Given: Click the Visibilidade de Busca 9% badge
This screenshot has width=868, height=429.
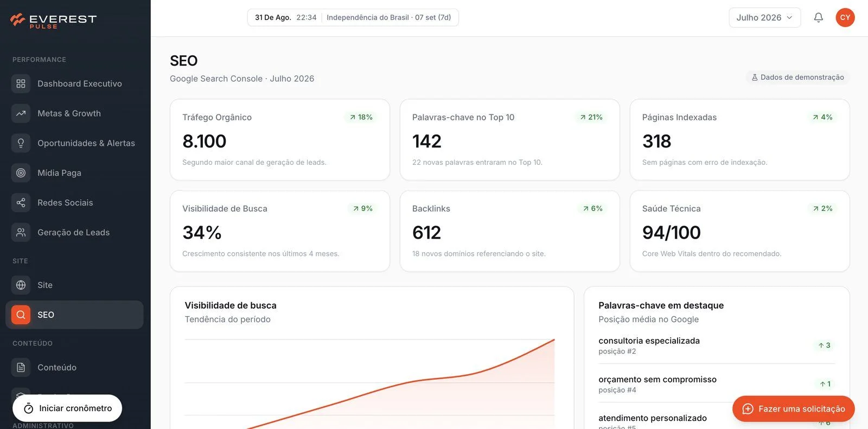Looking at the screenshot, I should pyautogui.click(x=363, y=208).
